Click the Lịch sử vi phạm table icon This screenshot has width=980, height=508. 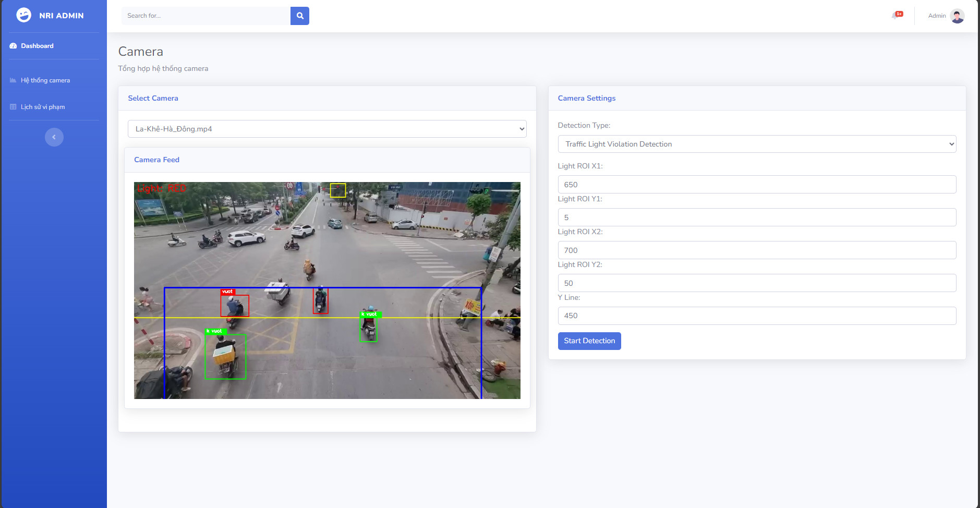pyautogui.click(x=13, y=107)
